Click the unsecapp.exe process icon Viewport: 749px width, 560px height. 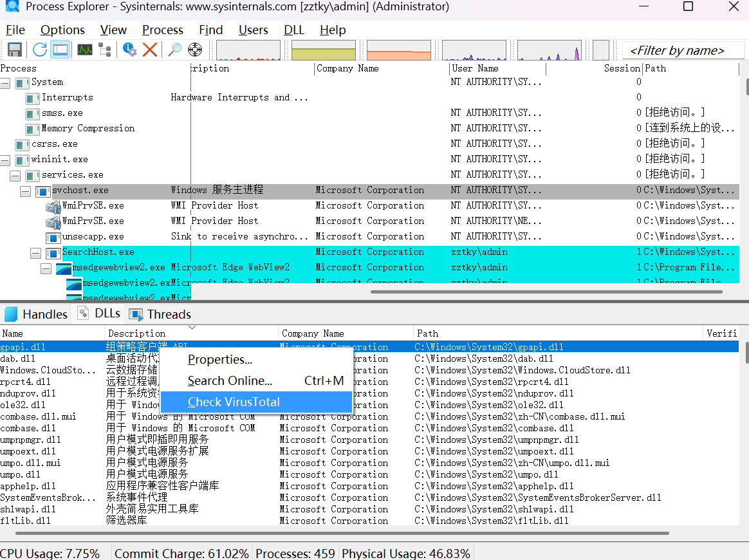(53, 237)
